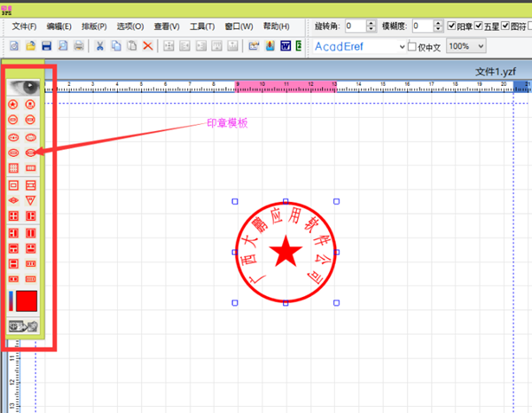Image resolution: width=532 pixels, height=413 pixels.
Task: Click inside the 模糊度 input field
Action: pos(422,26)
